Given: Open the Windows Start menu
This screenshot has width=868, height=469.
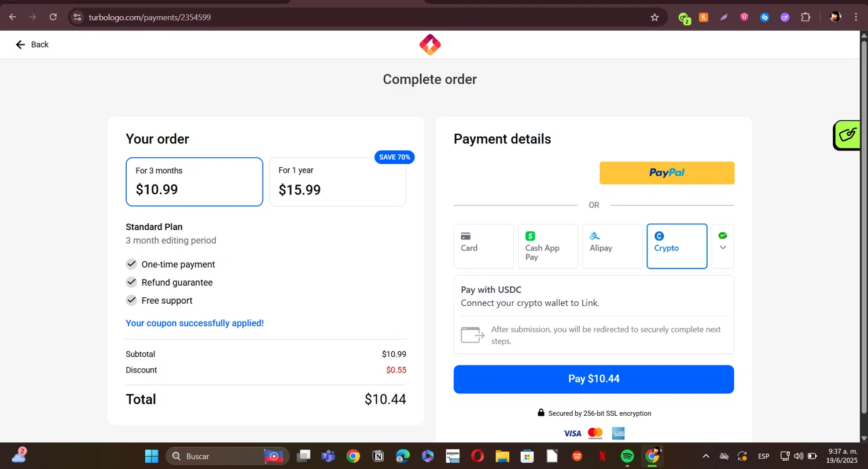Looking at the screenshot, I should tap(152, 456).
